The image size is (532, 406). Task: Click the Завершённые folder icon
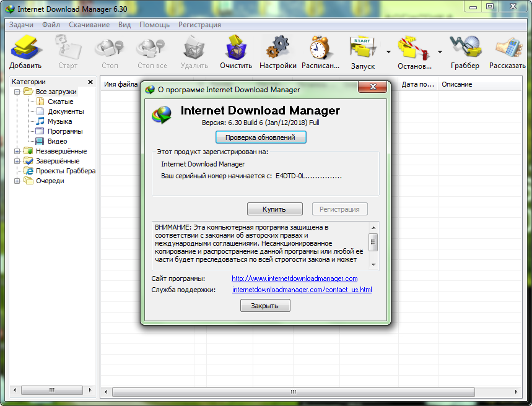(x=28, y=161)
